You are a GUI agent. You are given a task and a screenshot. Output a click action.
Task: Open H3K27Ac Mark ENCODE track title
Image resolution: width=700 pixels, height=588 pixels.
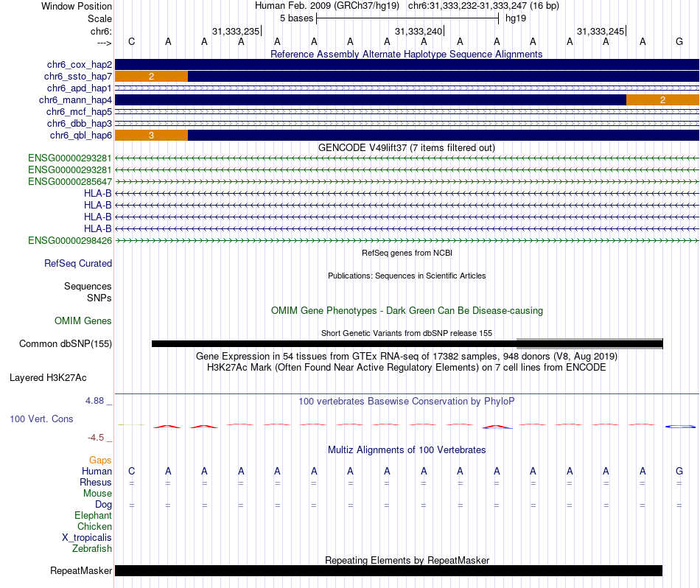[x=407, y=368]
